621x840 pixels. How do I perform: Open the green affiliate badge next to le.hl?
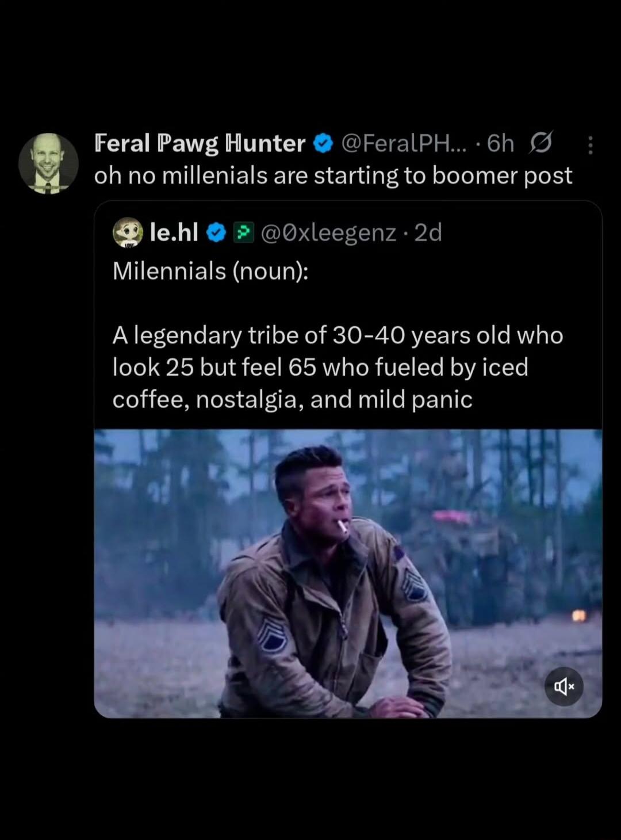pos(244,232)
